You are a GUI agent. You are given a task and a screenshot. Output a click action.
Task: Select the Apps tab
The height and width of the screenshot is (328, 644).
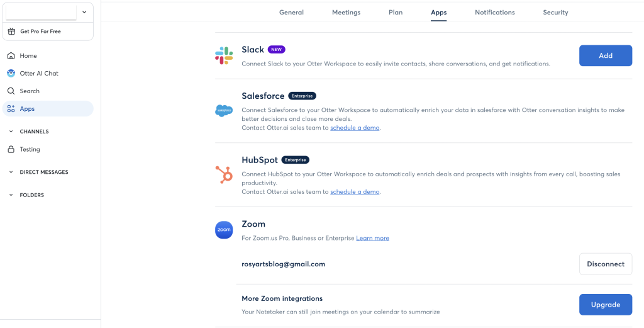[x=438, y=13]
